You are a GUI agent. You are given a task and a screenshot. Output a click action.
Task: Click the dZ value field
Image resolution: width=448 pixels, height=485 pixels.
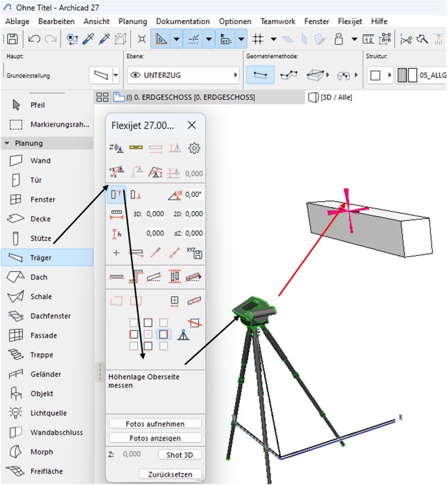point(194,233)
